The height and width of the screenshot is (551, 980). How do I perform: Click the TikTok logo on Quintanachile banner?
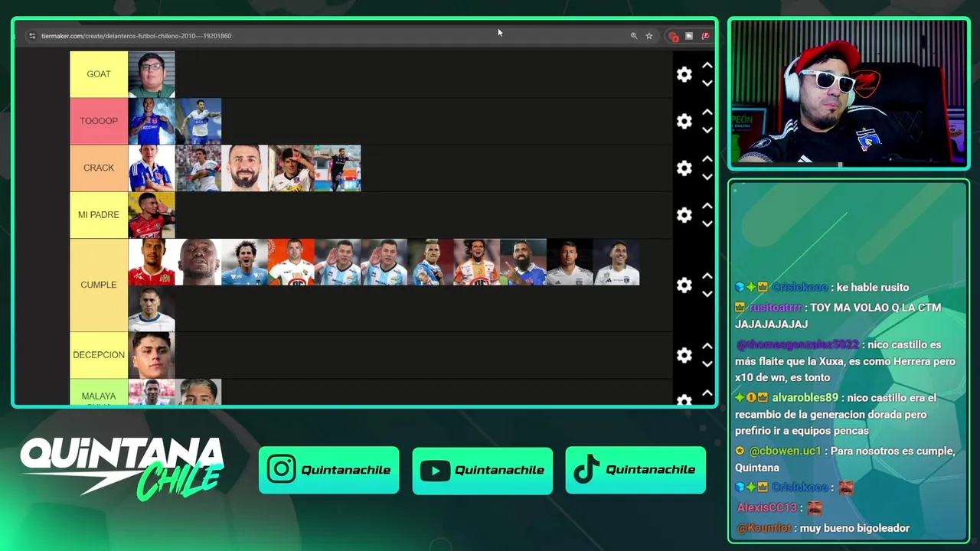(x=586, y=470)
